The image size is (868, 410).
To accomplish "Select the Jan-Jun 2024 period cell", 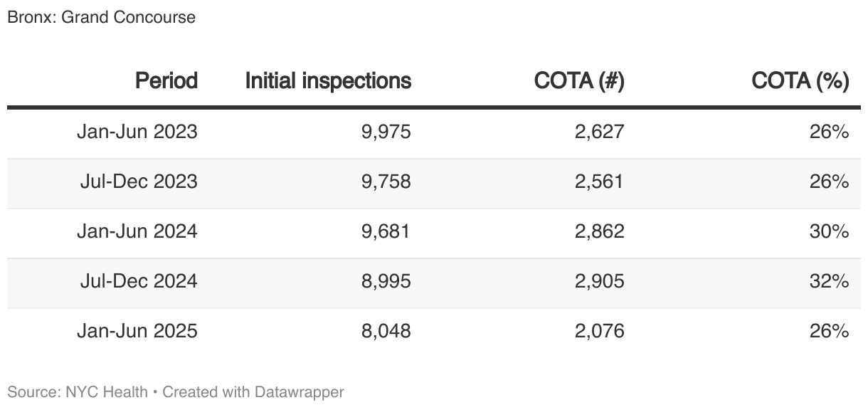I will [x=137, y=232].
